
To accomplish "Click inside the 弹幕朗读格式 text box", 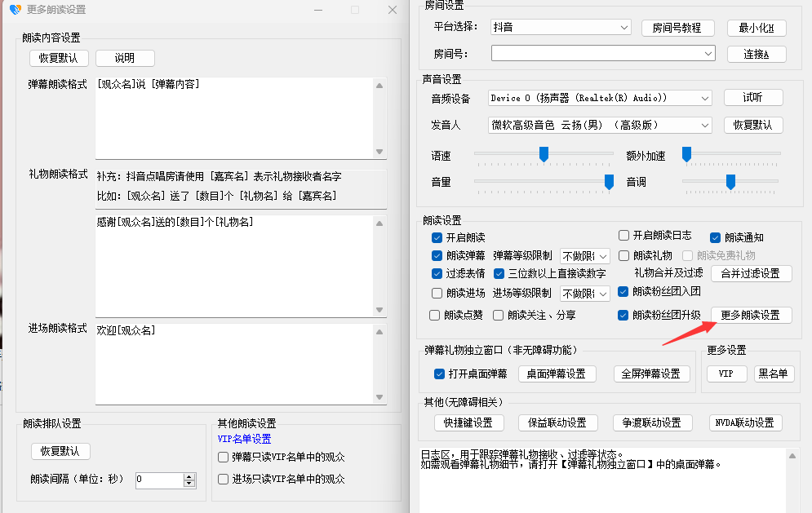I will [234, 118].
